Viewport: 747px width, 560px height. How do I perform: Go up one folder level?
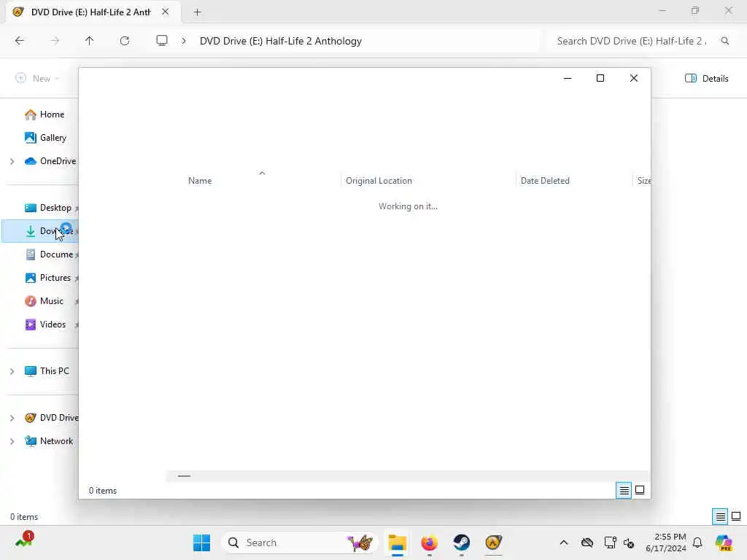[x=89, y=41]
